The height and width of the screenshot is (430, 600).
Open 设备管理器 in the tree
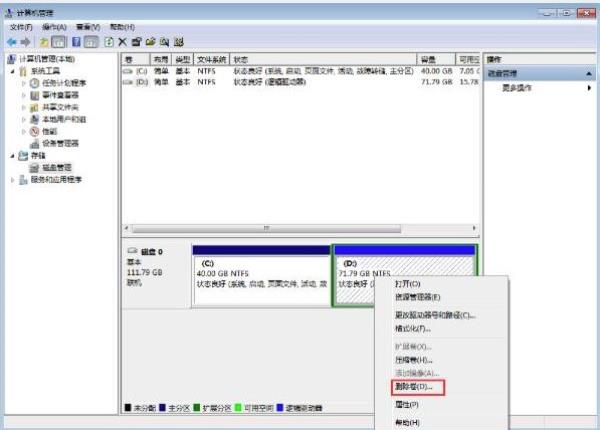(60, 143)
